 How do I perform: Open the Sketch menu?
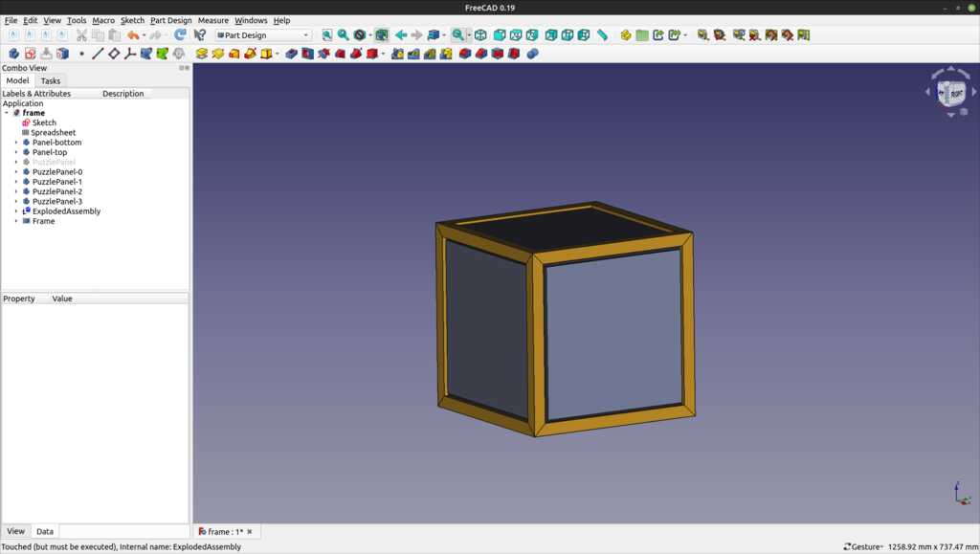click(x=132, y=21)
